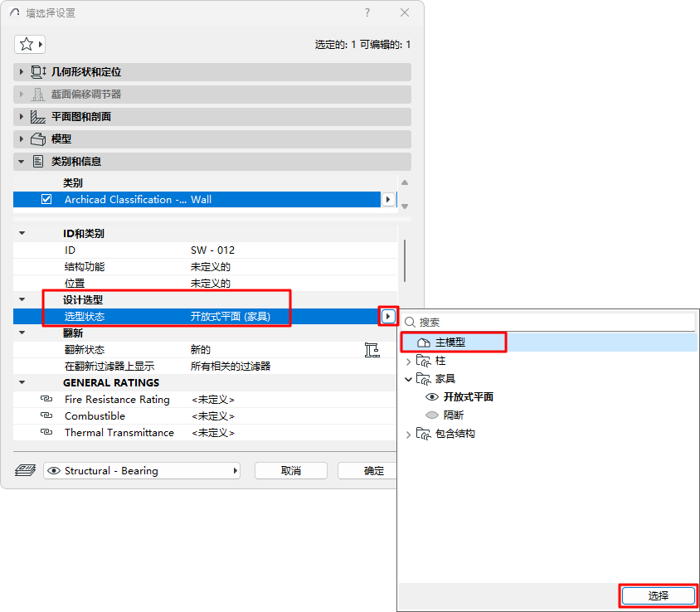Click the 确定 button
Image resolution: width=700 pixels, height=612 pixels.
click(367, 471)
